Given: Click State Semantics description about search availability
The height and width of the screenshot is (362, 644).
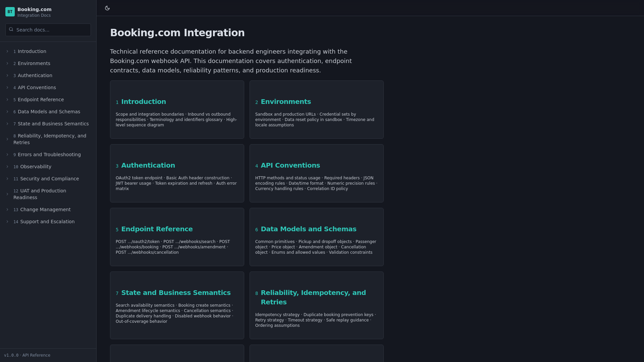Looking at the screenshot, I should 175,313.
